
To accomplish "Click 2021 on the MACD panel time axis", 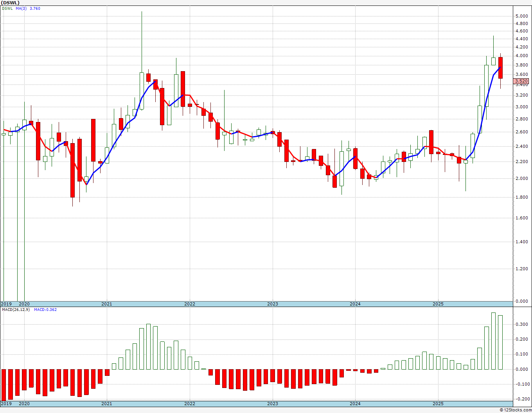I will click(x=107, y=404).
